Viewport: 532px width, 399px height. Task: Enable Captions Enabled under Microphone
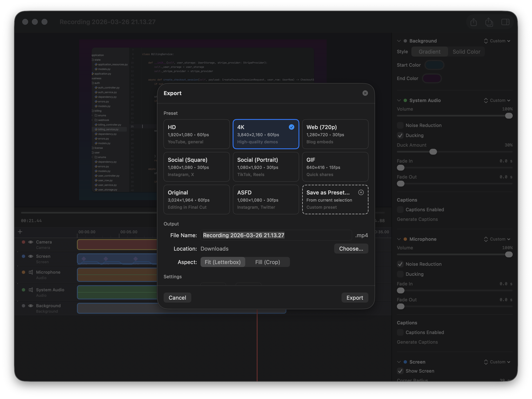point(400,332)
